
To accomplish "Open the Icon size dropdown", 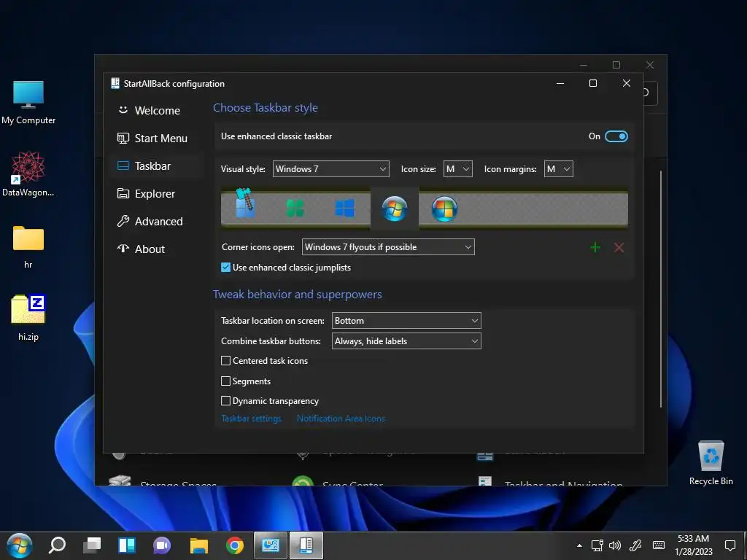I will pos(458,169).
